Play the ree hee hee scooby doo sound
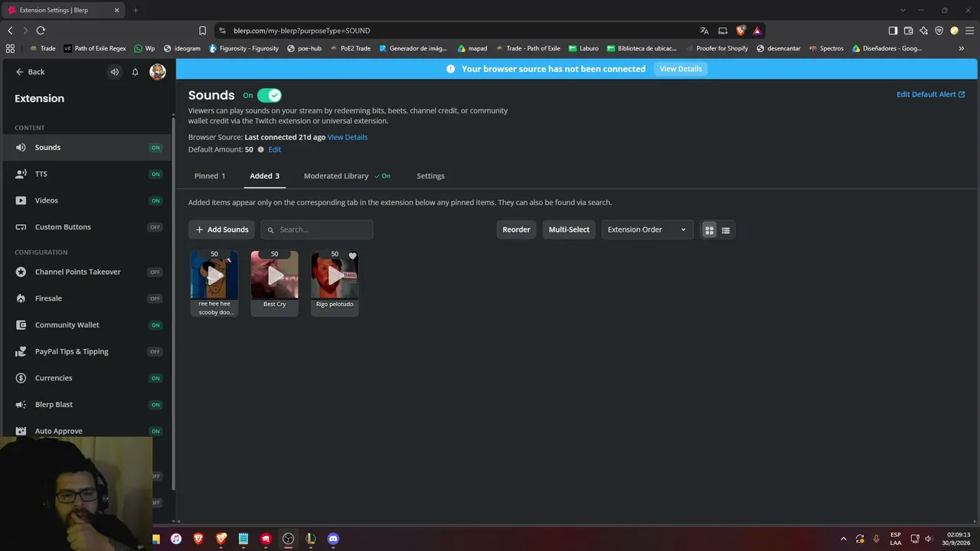980x551 pixels. (214, 275)
